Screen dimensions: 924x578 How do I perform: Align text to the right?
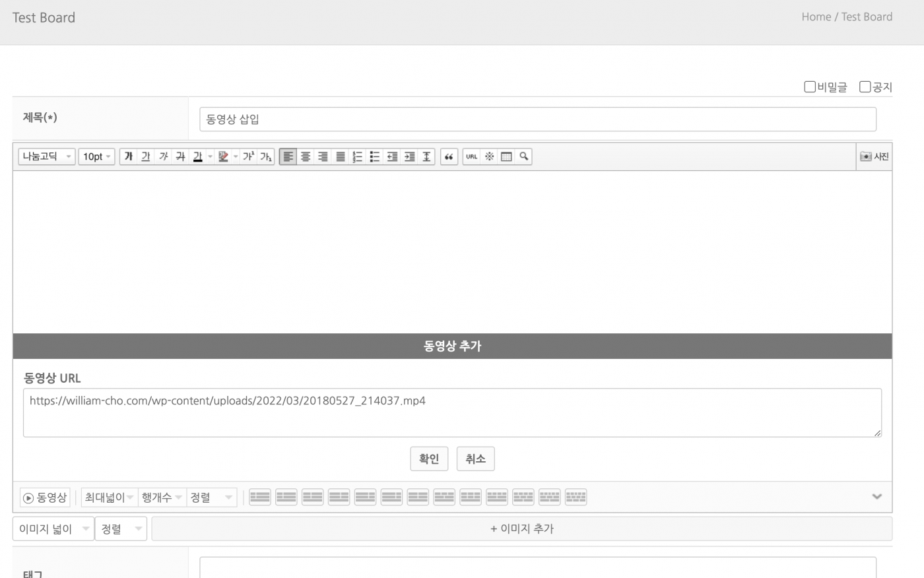(323, 156)
